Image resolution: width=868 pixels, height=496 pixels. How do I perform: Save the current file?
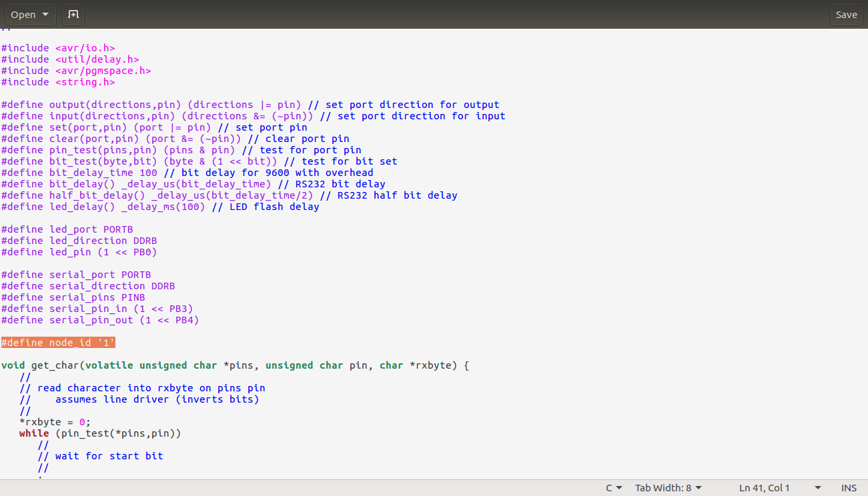(846, 15)
